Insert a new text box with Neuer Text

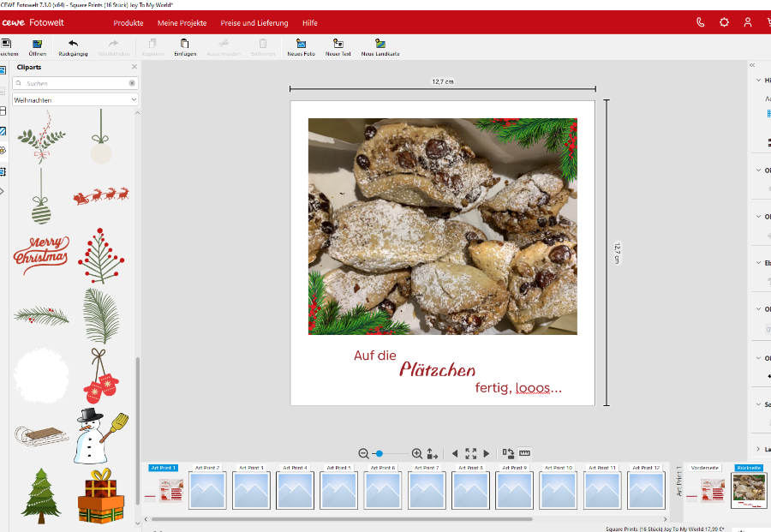(338, 43)
